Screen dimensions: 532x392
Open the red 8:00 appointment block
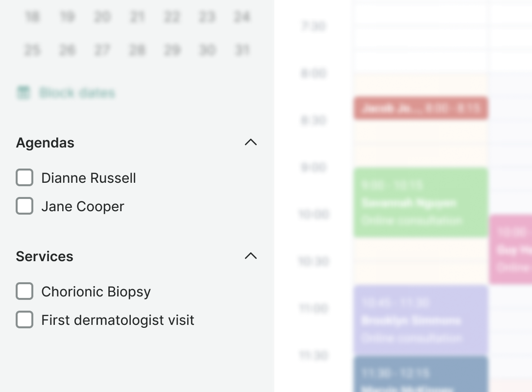pyautogui.click(x=420, y=108)
